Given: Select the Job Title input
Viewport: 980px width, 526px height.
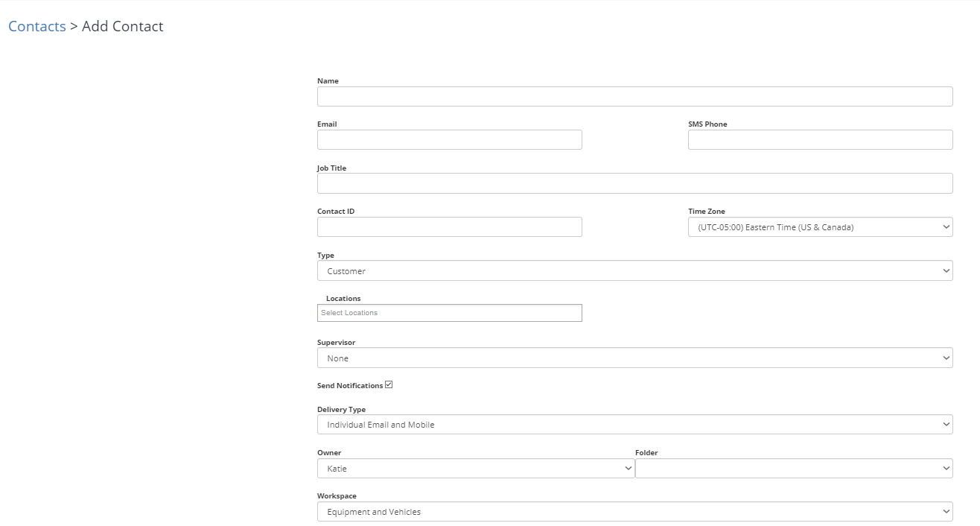Looking at the screenshot, I should (635, 183).
